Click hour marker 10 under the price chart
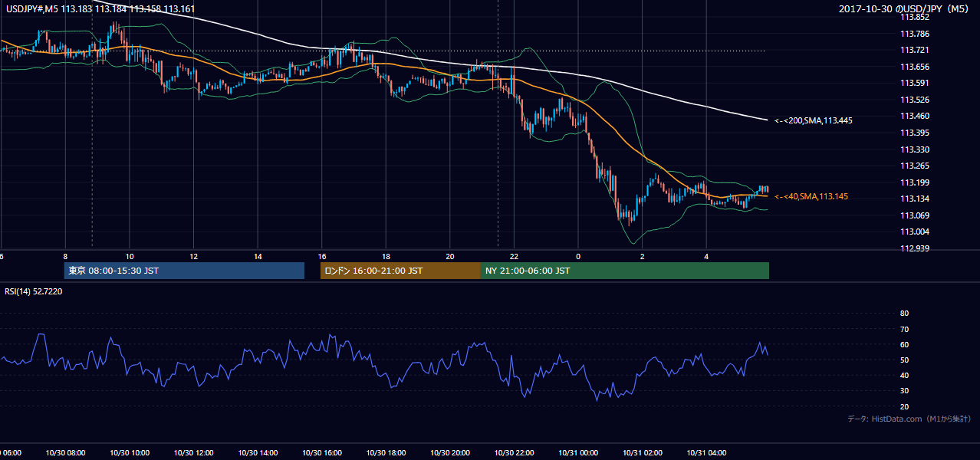This screenshot has height=460, width=980. tap(130, 256)
